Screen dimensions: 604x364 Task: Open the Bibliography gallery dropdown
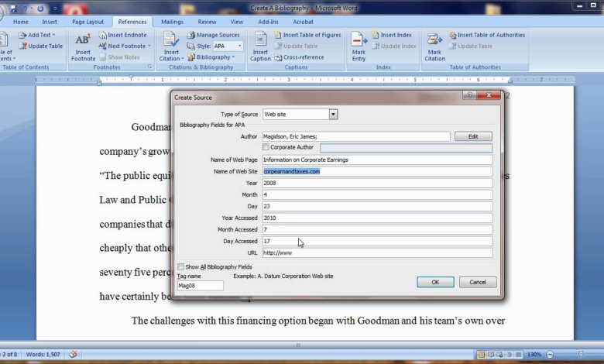click(211, 57)
